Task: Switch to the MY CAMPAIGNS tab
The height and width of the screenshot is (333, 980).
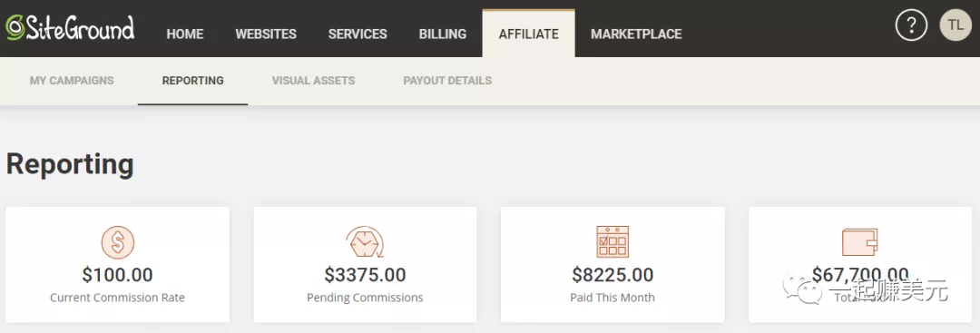Action: coord(72,81)
